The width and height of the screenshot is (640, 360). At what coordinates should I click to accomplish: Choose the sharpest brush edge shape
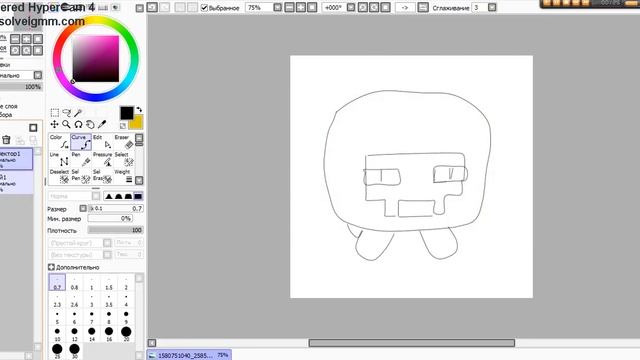click(109, 196)
